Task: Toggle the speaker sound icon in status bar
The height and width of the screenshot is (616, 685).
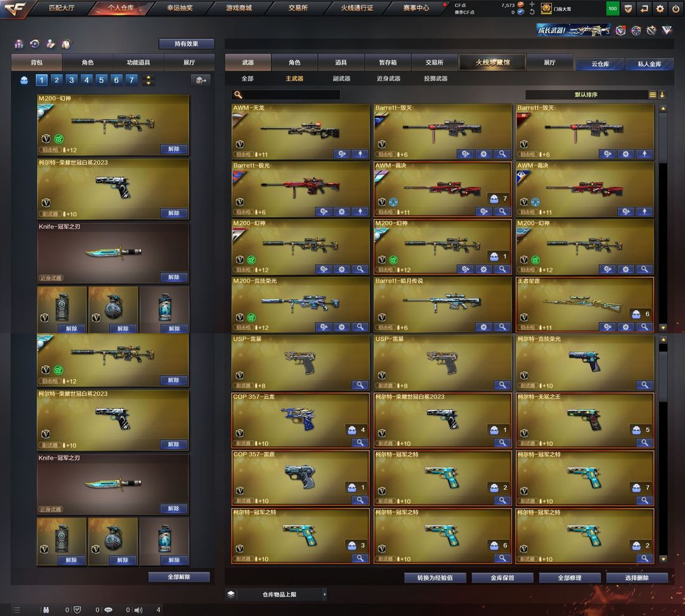Action: (x=138, y=610)
